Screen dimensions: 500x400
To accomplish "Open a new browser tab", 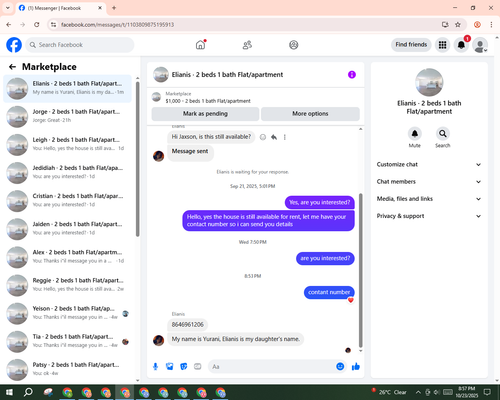I will point(114,8).
